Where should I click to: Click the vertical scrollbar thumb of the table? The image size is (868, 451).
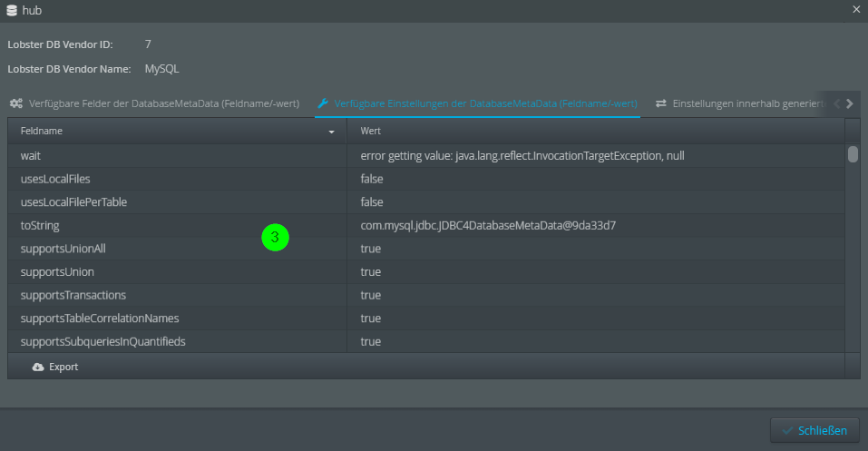tap(853, 154)
